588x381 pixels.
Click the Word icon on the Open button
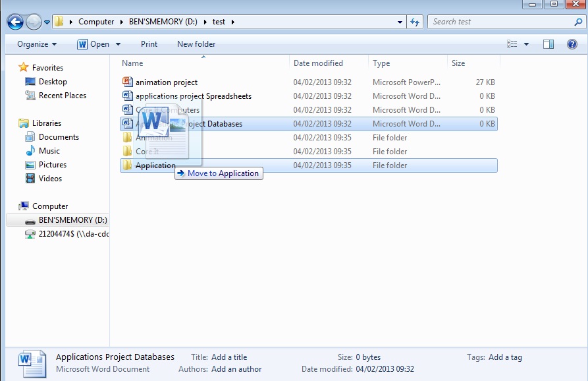tap(82, 44)
